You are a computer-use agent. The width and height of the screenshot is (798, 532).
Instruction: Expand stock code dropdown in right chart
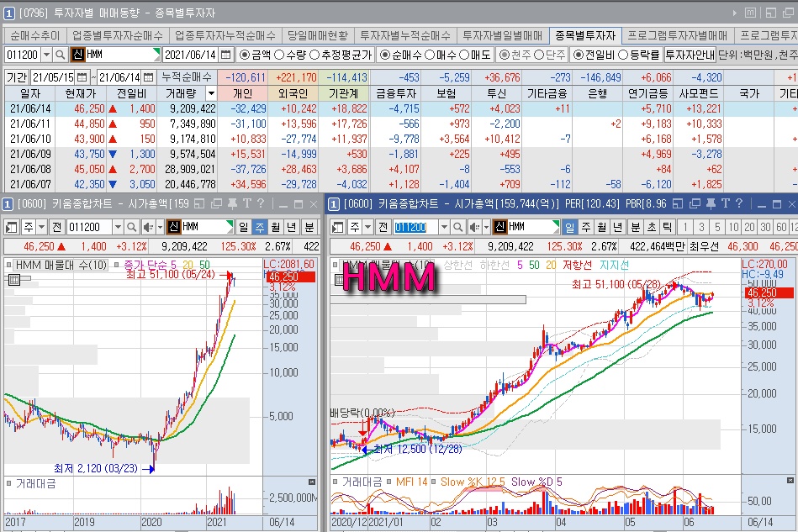click(444, 227)
